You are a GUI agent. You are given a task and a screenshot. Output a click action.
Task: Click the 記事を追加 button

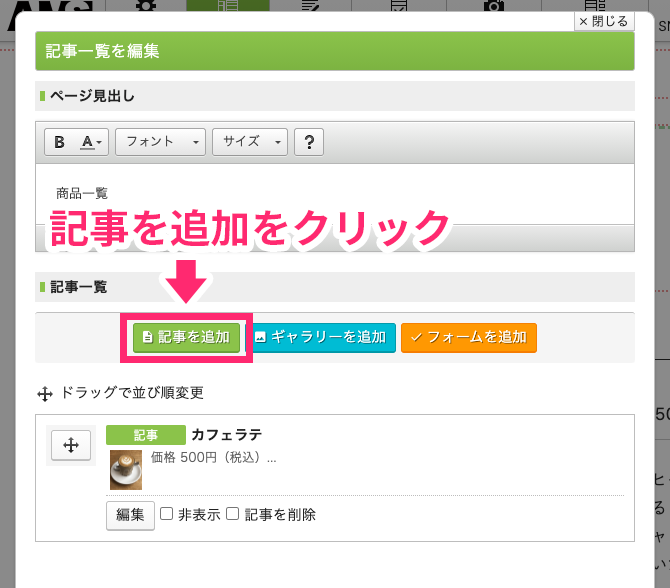(x=186, y=337)
